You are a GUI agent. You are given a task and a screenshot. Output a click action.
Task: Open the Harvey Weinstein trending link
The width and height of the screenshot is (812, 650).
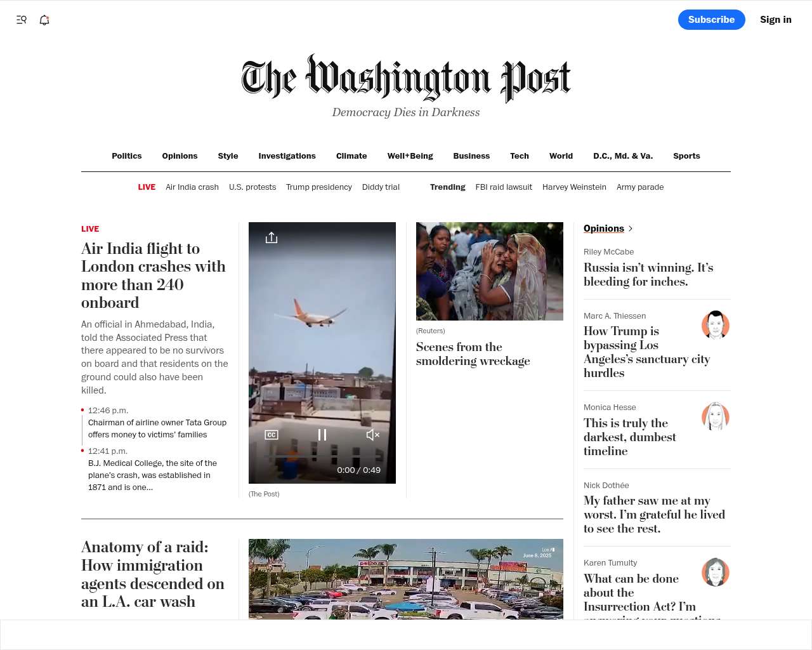pos(574,187)
